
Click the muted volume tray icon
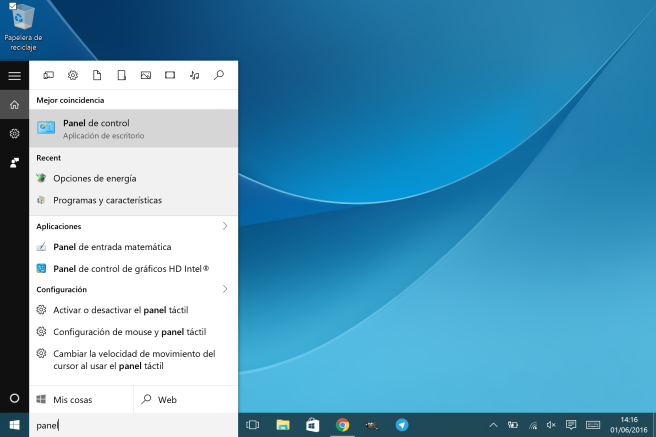(x=551, y=425)
